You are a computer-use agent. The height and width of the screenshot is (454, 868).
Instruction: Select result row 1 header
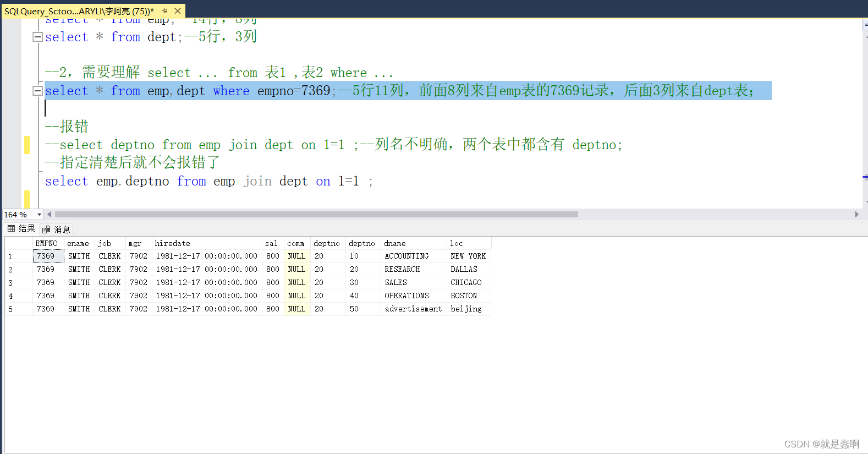pos(18,256)
